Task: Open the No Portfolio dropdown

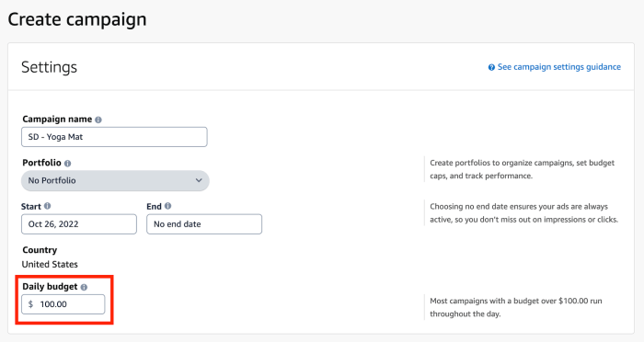Action: click(115, 180)
